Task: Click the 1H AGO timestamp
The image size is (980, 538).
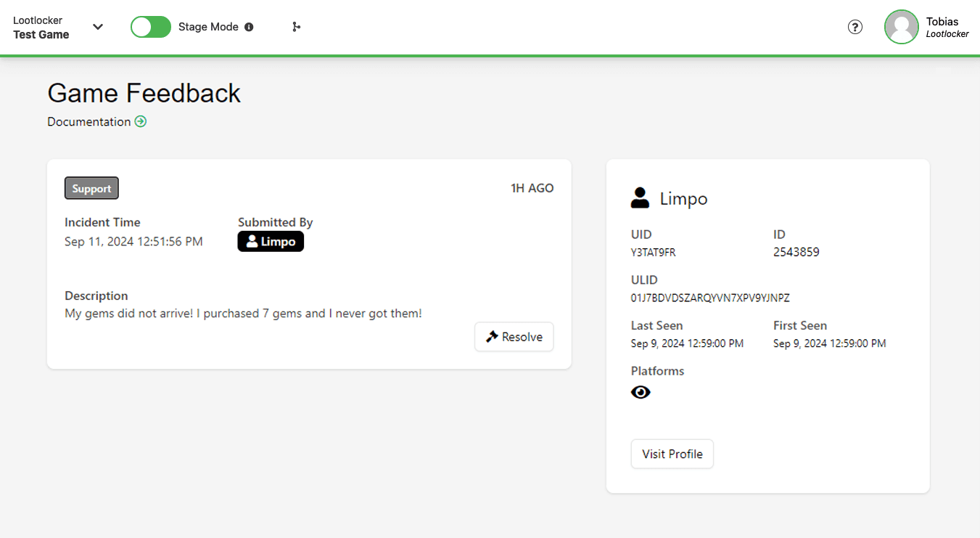Action: coord(532,188)
